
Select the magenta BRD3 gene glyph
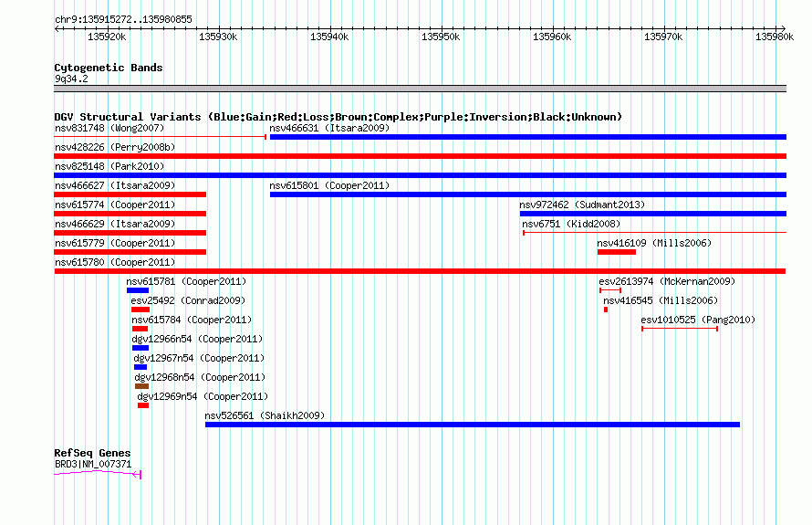pos(98,473)
